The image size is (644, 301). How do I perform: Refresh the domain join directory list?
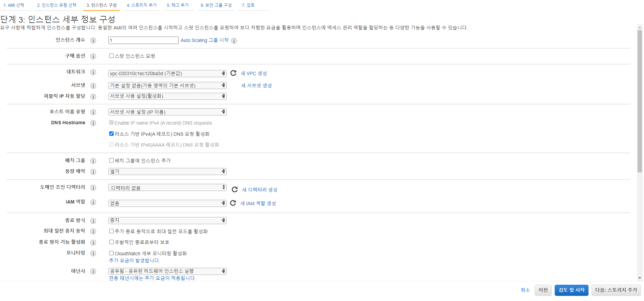pyautogui.click(x=235, y=189)
